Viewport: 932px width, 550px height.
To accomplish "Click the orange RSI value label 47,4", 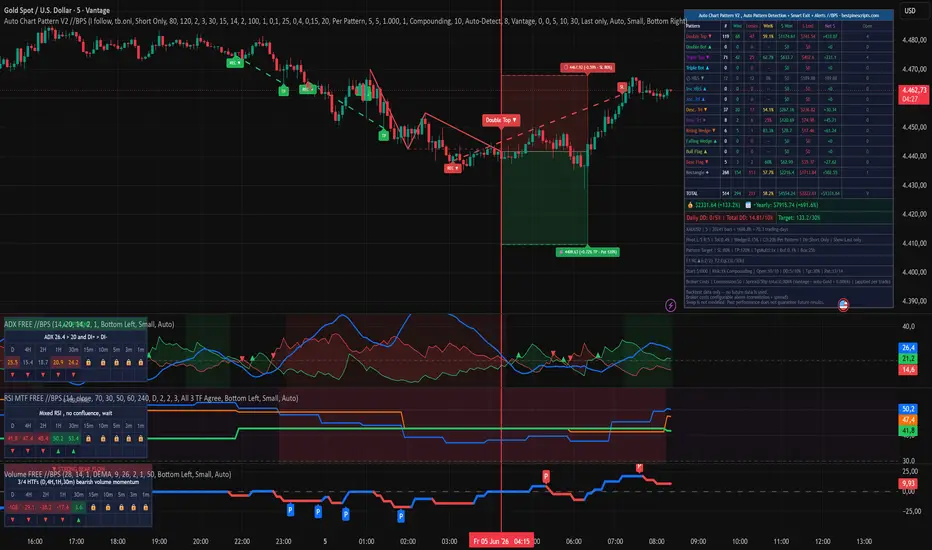I will click(x=908, y=420).
